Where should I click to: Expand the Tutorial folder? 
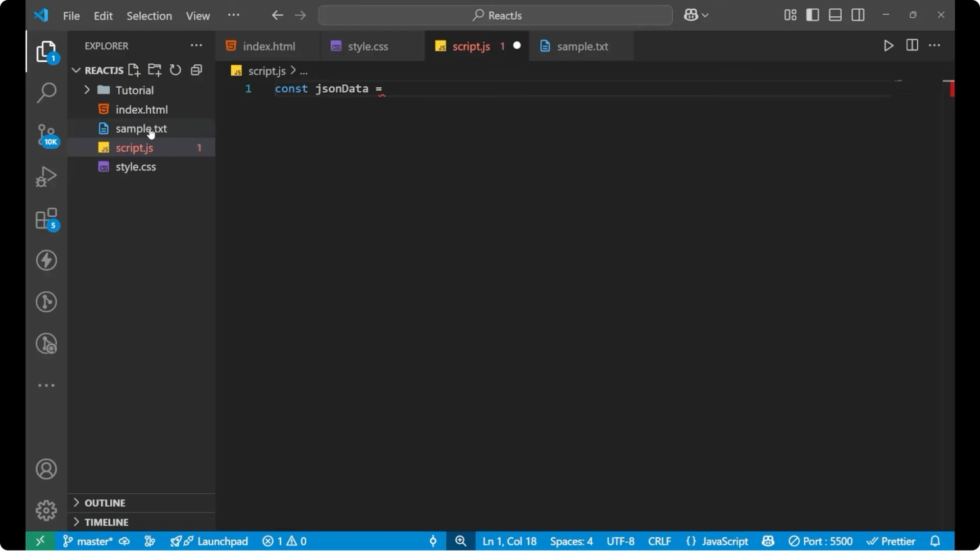tap(87, 90)
